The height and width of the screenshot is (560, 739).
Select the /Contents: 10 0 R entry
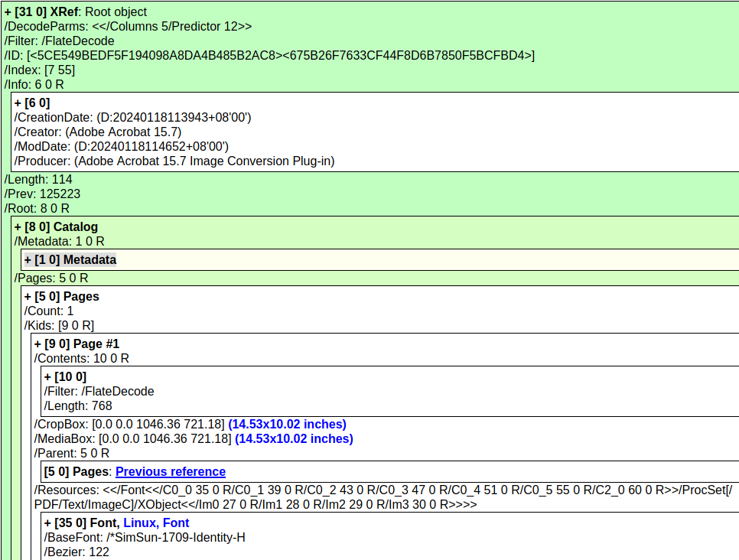click(x=81, y=358)
